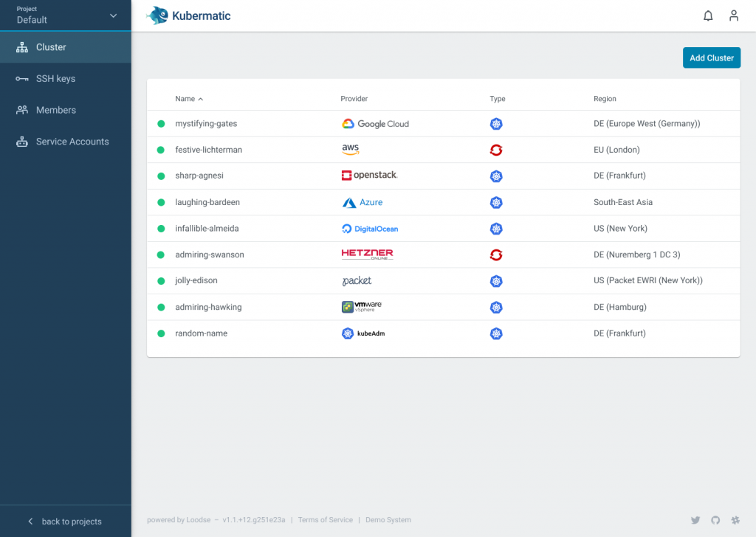This screenshot has height=537, width=756.
Task: Click the DE (Hamburg) region cell
Action: 620,308
